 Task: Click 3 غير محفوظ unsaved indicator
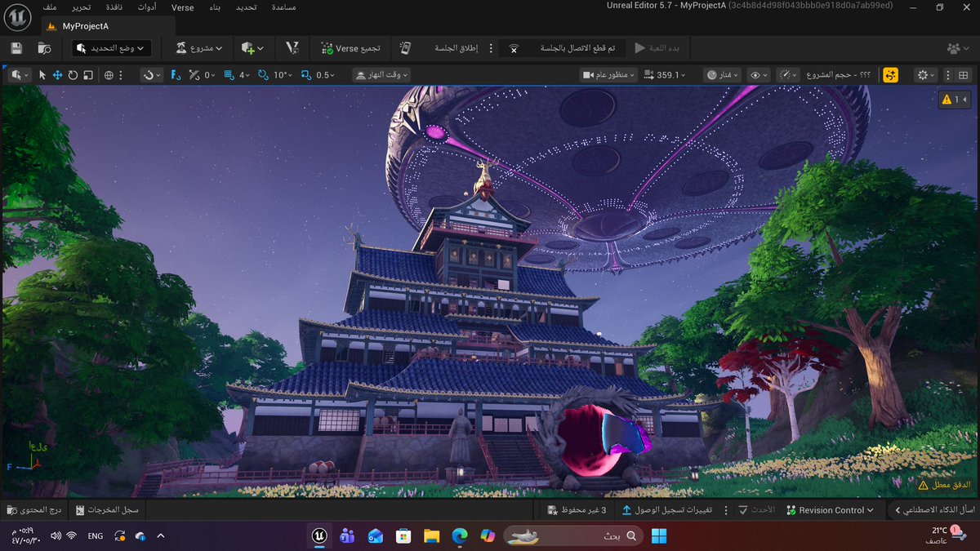click(577, 510)
